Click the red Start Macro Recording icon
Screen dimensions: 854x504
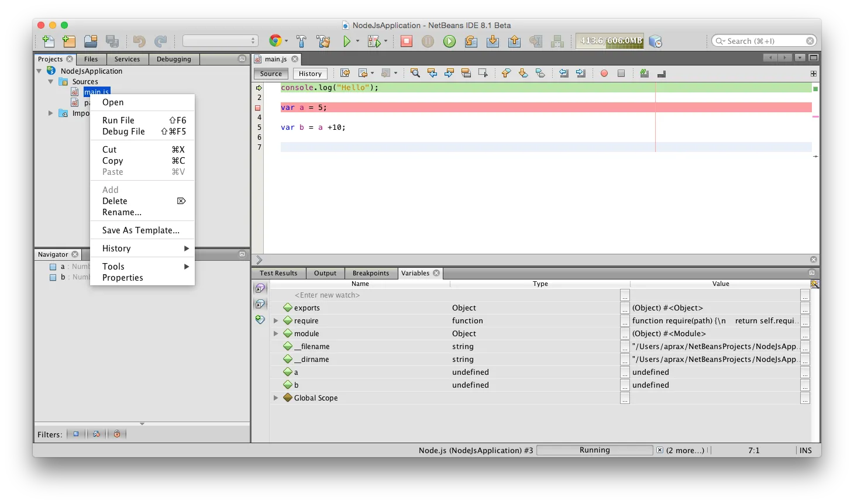(x=604, y=73)
